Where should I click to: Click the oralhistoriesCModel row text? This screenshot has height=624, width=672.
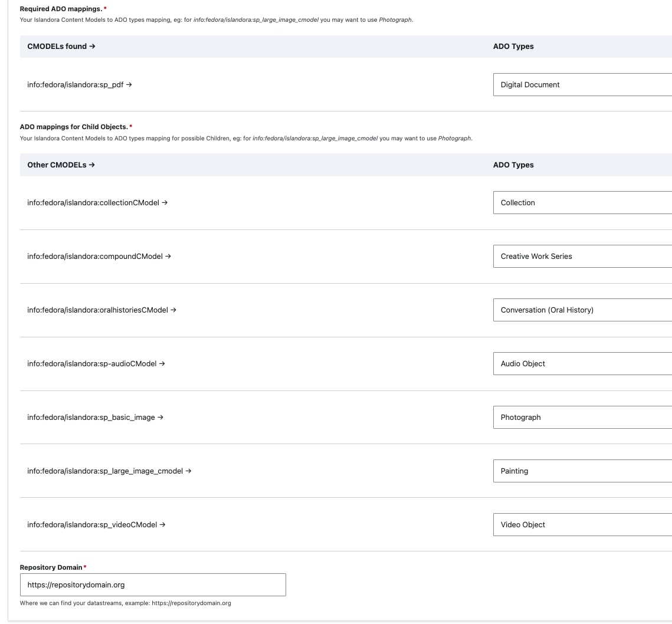pyautogui.click(x=101, y=310)
